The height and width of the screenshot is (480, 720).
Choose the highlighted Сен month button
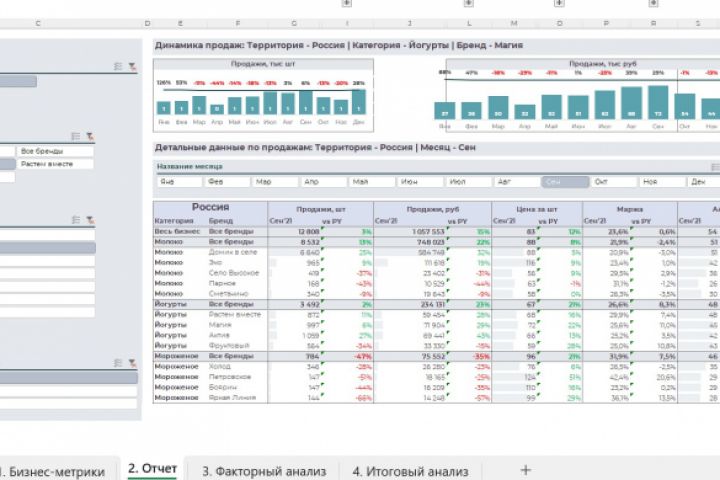(565, 182)
